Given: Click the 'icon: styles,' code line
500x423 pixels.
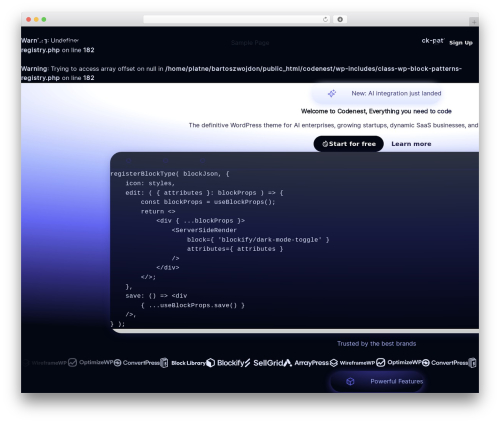Looking at the screenshot, I should [x=150, y=183].
